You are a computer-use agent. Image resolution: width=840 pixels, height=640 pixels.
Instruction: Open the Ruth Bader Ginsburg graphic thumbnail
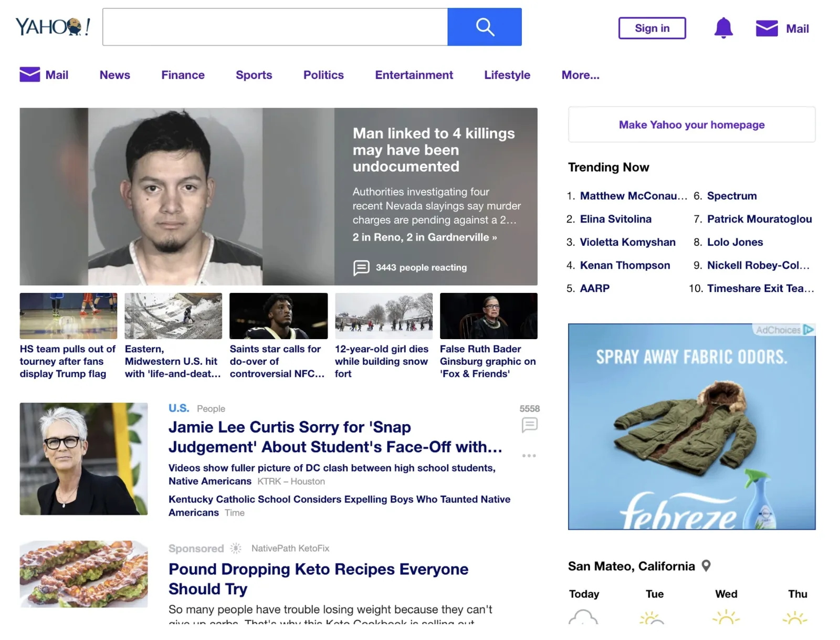point(489,316)
